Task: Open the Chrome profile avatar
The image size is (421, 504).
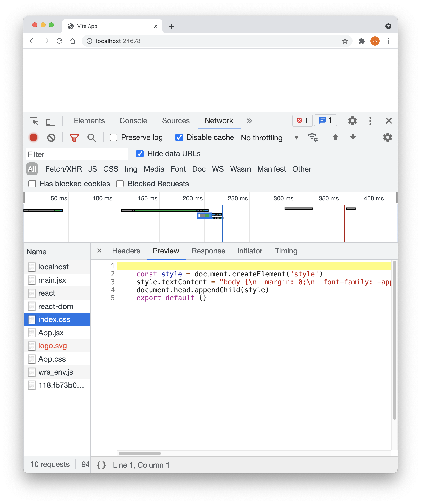Action: click(375, 41)
